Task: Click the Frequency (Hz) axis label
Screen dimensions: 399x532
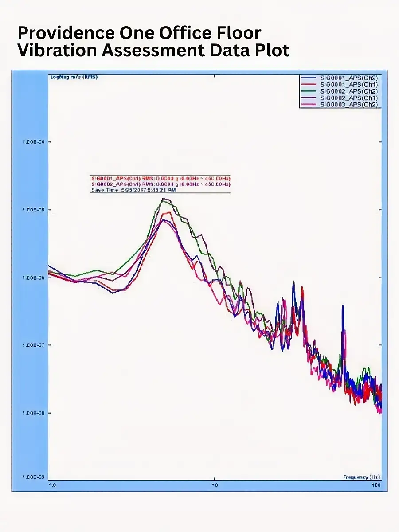Action: click(362, 477)
